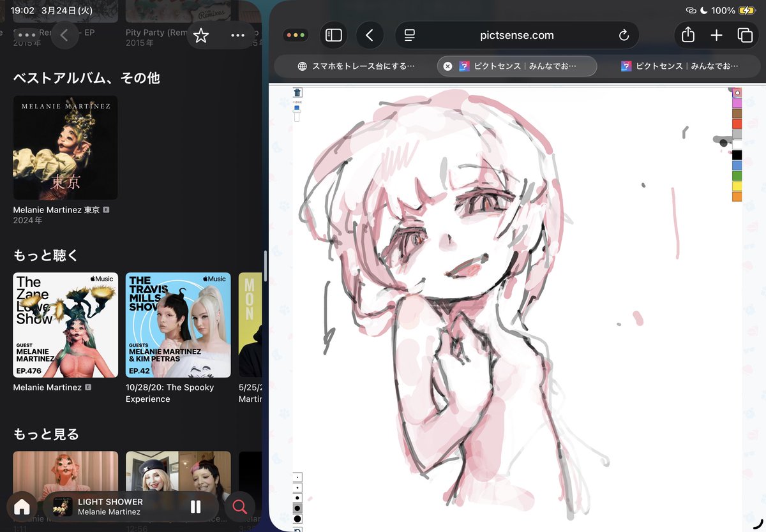The image size is (766, 532).
Task: Favorite the artist with the star toggle
Action: pyautogui.click(x=201, y=36)
